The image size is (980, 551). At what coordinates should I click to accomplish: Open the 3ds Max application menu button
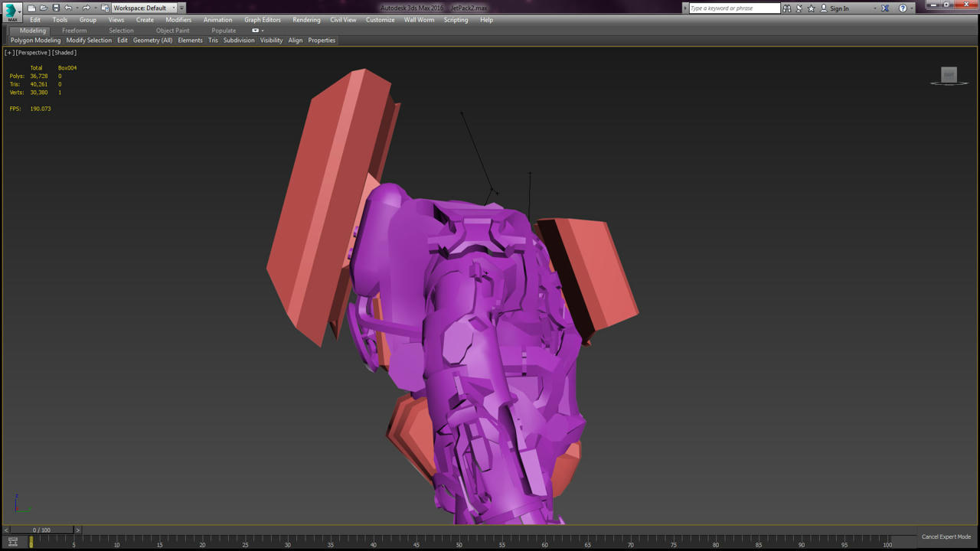pyautogui.click(x=11, y=11)
